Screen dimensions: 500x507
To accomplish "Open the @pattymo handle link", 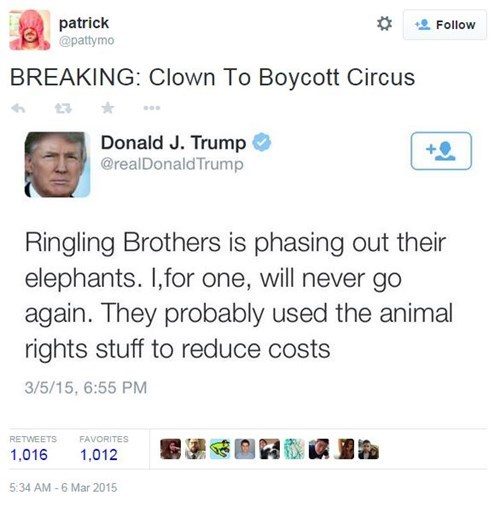I will 87,40.
